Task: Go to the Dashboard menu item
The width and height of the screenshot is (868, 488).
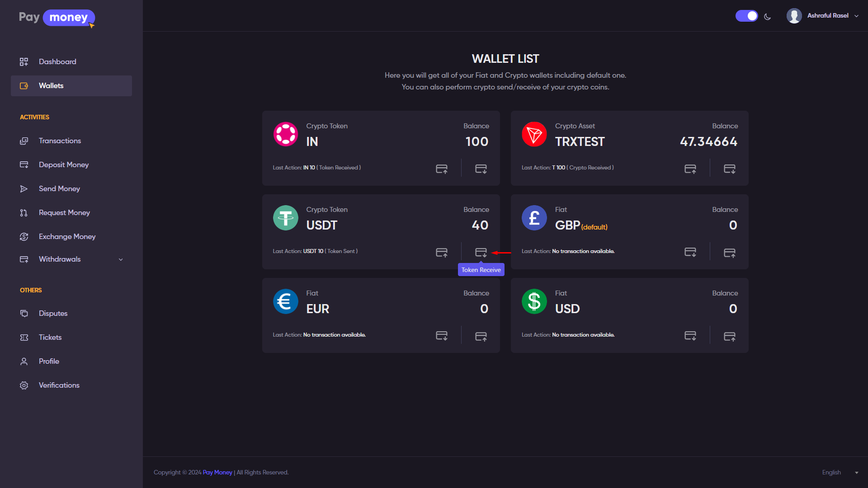Action: pos(57,62)
